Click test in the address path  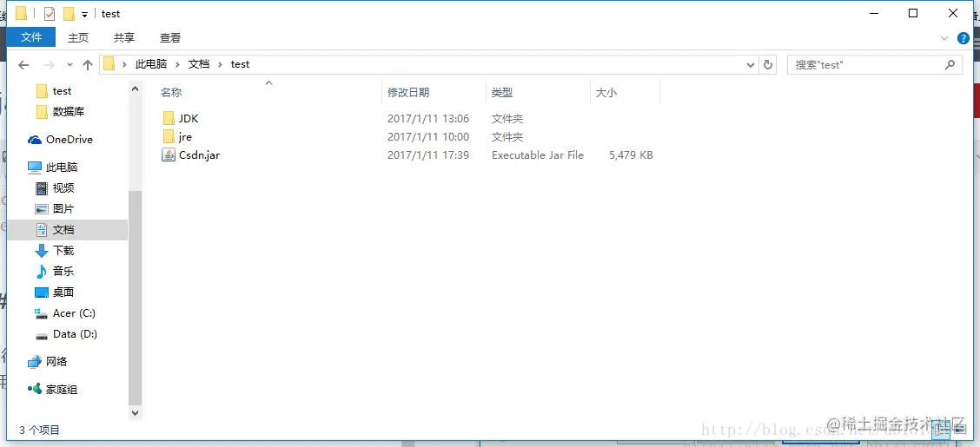[240, 63]
